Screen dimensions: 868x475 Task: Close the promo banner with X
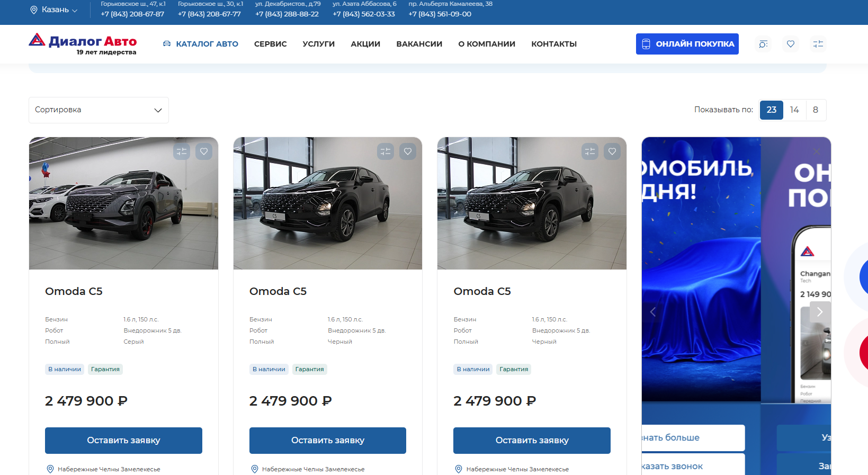coord(817,151)
